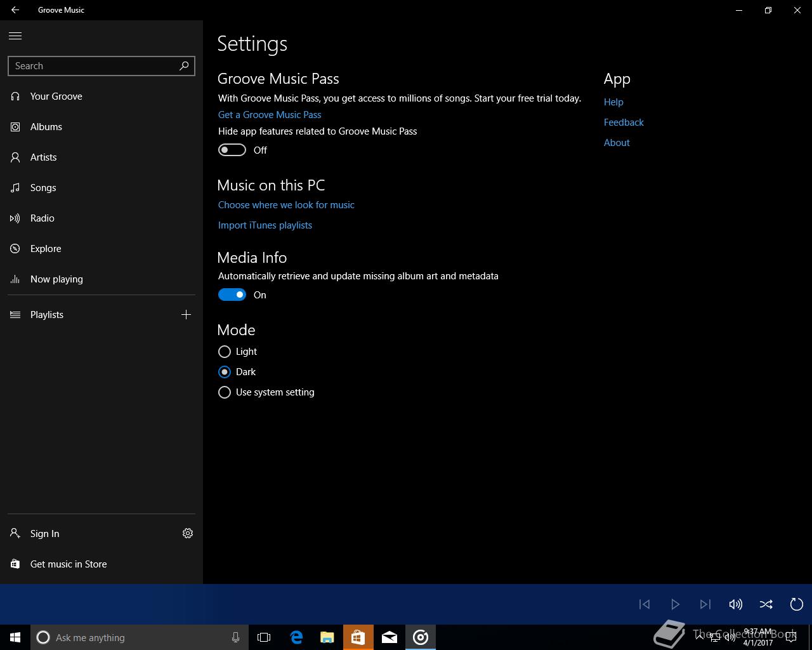The width and height of the screenshot is (812, 650).
Task: Open Windows Store from taskbar
Action: click(x=358, y=637)
